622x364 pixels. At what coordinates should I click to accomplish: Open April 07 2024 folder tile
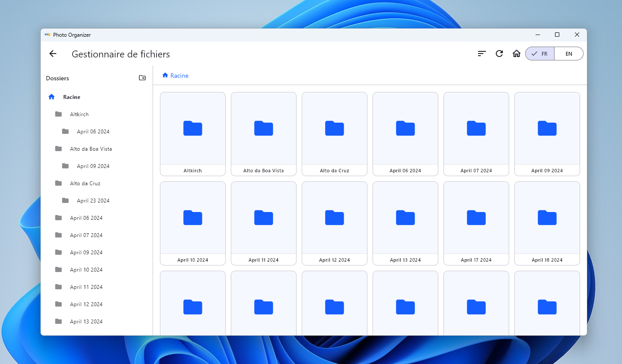click(x=476, y=133)
